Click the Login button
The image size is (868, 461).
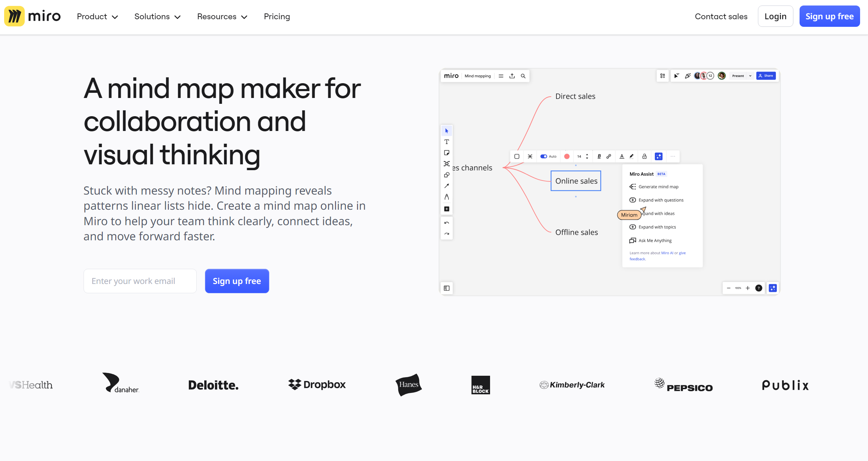click(775, 17)
